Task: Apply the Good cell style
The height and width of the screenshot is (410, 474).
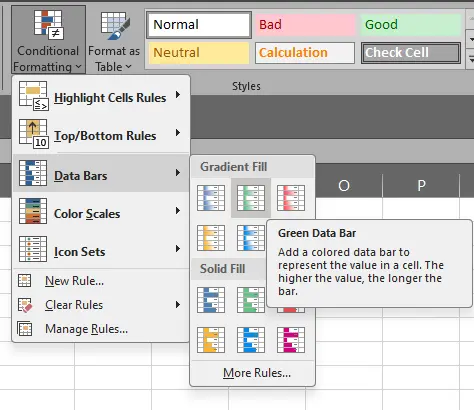Action: point(411,25)
